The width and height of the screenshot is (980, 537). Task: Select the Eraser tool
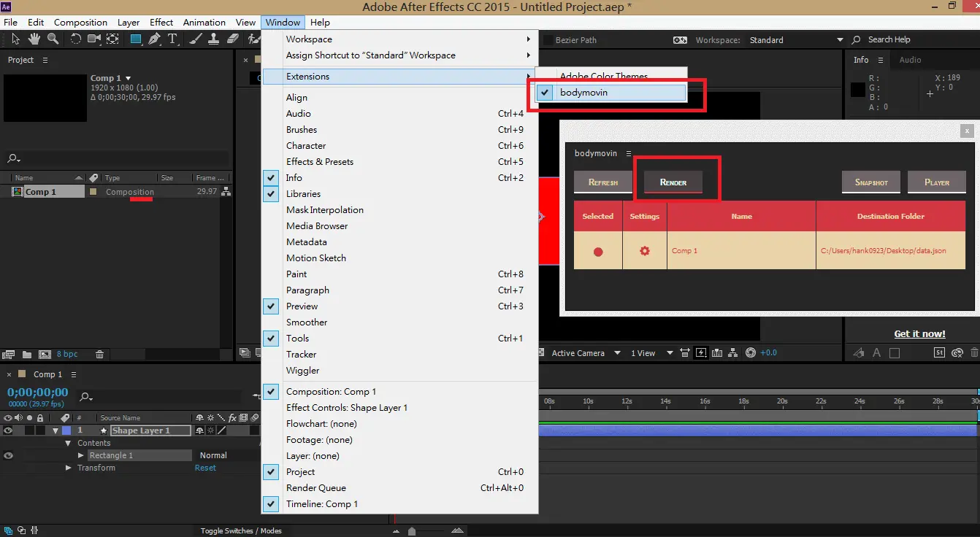(233, 39)
